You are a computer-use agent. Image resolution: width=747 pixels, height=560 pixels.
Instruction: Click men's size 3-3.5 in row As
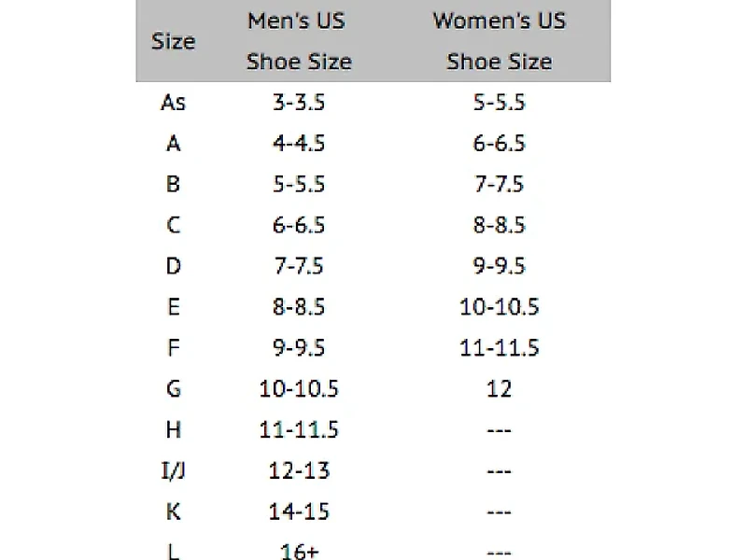coord(299,102)
